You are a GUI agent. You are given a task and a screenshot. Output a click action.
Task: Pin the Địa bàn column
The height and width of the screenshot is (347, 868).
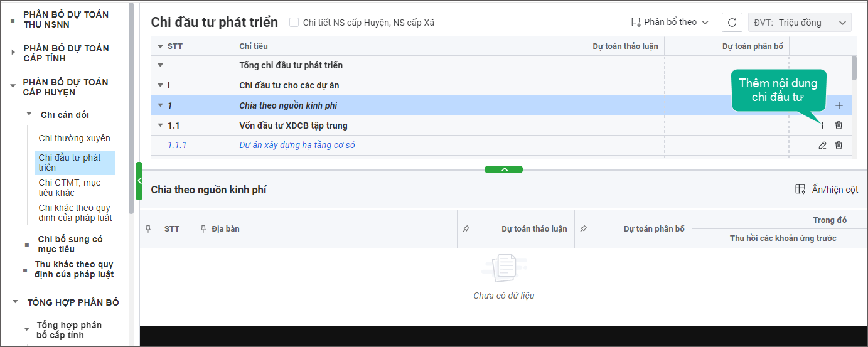tap(203, 229)
